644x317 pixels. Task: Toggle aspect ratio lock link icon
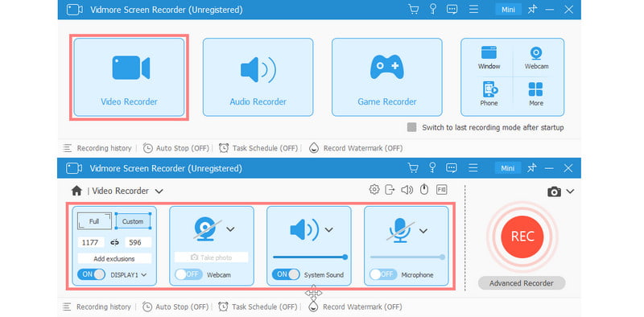click(114, 242)
